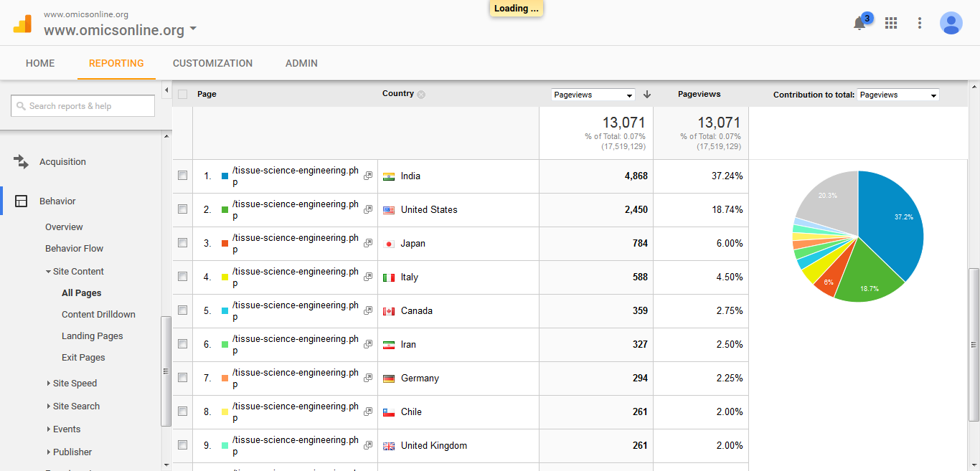Open the www.omicsonline.org property dropdown
This screenshot has width=980, height=471.
click(120, 30)
